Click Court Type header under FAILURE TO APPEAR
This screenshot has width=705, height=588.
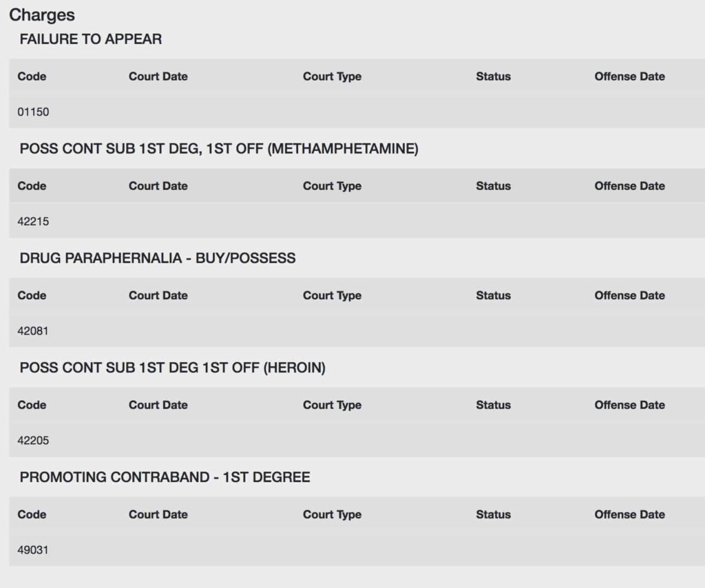click(x=333, y=76)
